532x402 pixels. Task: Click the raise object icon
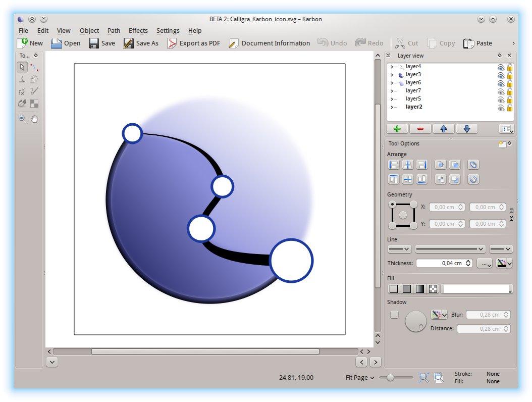[455, 165]
